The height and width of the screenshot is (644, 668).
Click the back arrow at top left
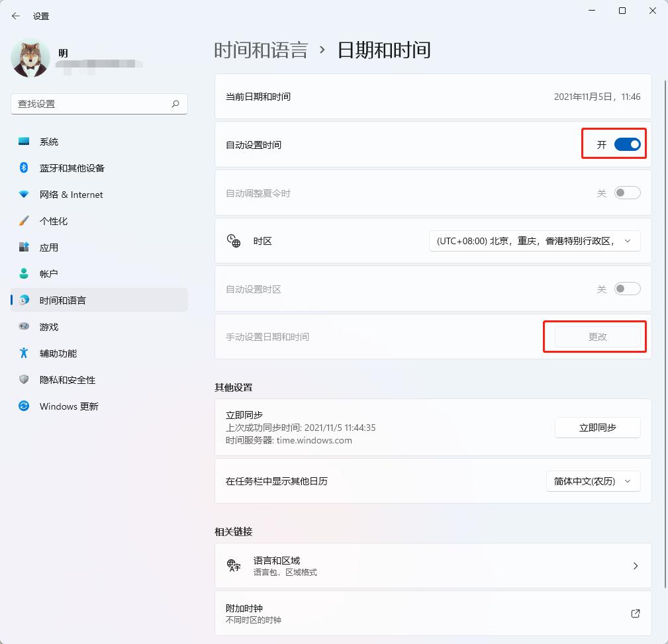pos(15,16)
